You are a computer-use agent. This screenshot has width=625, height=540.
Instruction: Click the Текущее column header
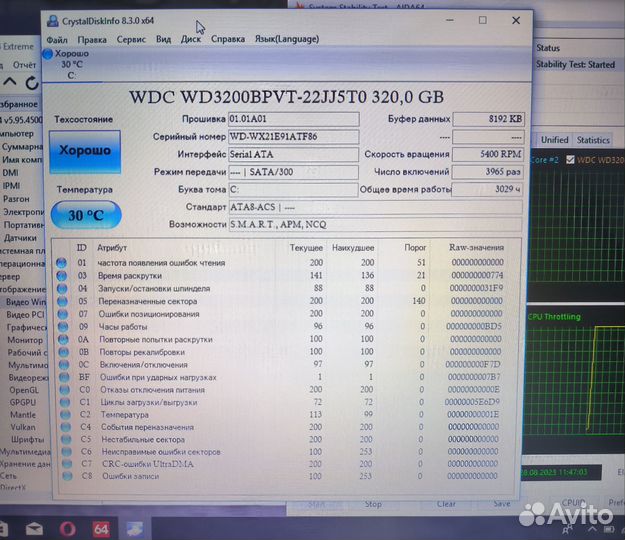tap(306, 248)
